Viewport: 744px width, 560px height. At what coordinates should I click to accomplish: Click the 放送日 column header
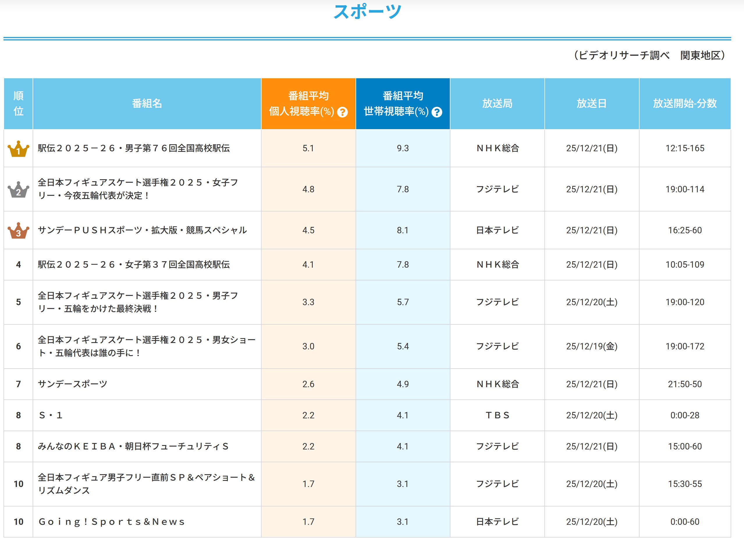click(591, 104)
